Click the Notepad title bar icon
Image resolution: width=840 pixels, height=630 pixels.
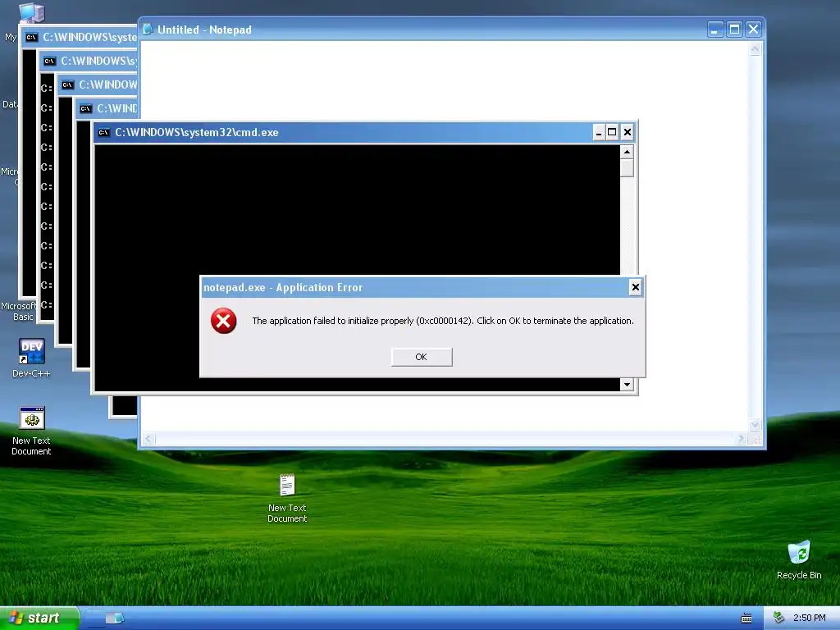click(148, 29)
